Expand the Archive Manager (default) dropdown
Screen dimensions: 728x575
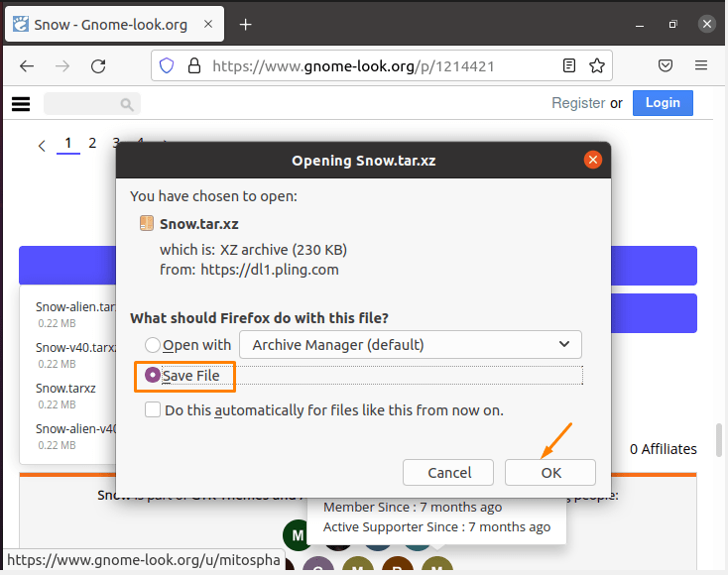click(x=411, y=344)
